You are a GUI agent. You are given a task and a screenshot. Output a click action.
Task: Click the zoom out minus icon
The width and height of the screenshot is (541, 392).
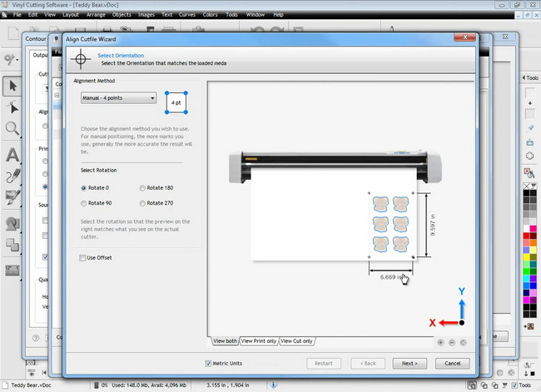pyautogui.click(x=452, y=342)
